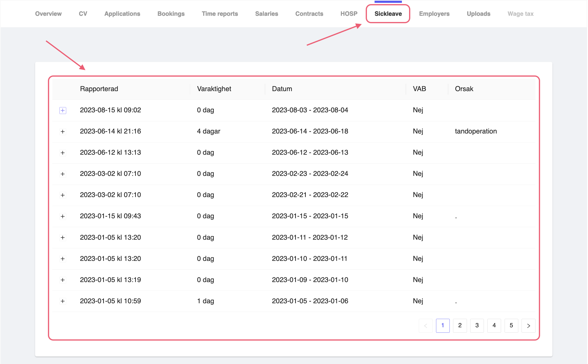This screenshot has width=588, height=364.
Task: Open the Uploads tab
Action: pos(478,14)
